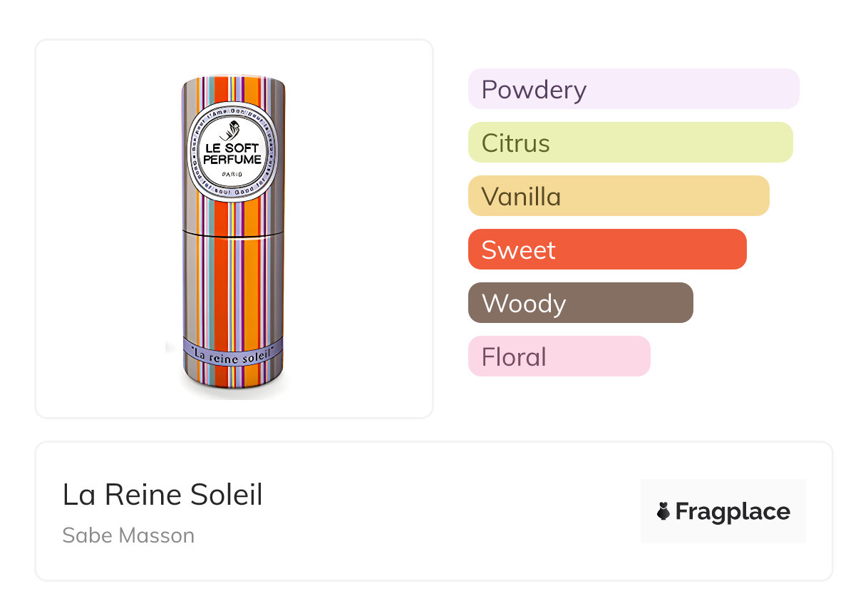Click the 'PERFUME' word on the bottle label
Image resolution: width=868 pixels, height=616 pixels.
tap(232, 159)
